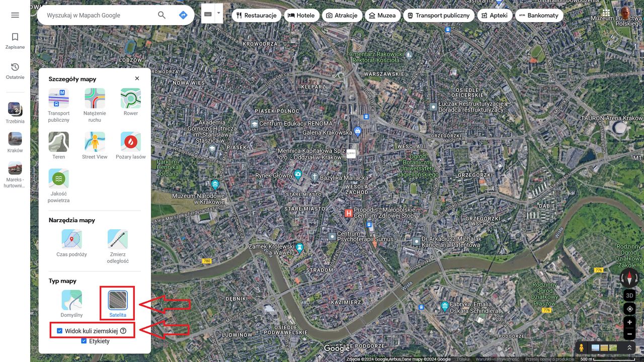Click the 500 m scale bar
The width and height of the screenshot is (644, 362).
point(609,359)
